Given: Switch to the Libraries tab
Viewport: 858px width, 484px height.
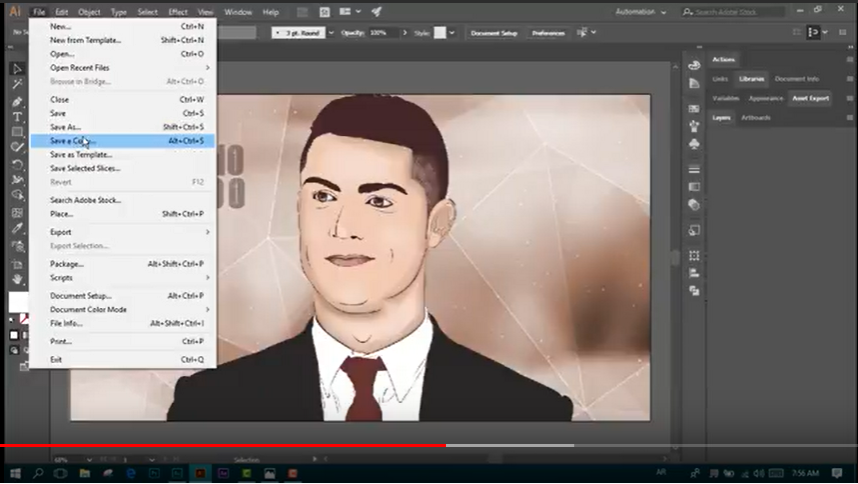Looking at the screenshot, I should [x=751, y=79].
